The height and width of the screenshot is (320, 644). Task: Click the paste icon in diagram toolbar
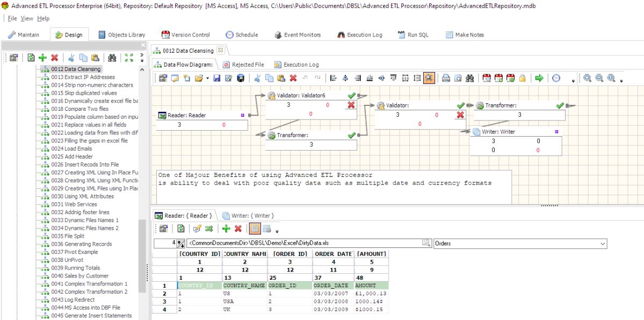[x=281, y=78]
